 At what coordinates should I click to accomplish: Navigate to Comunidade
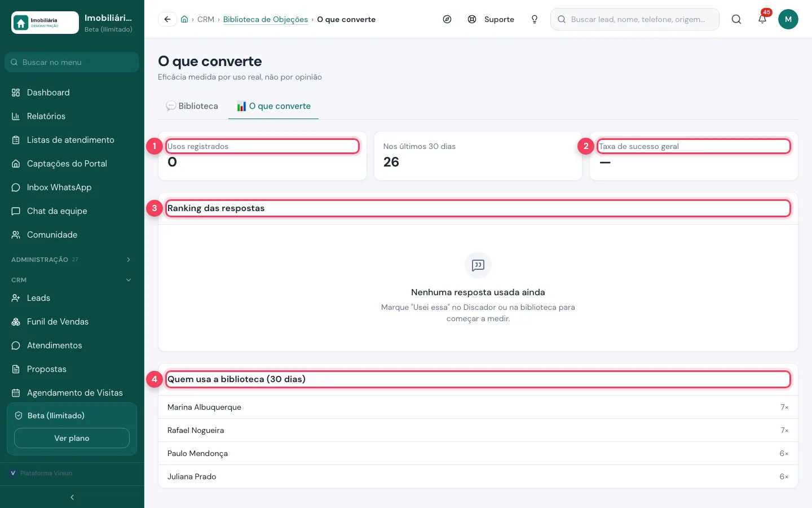pos(72,235)
